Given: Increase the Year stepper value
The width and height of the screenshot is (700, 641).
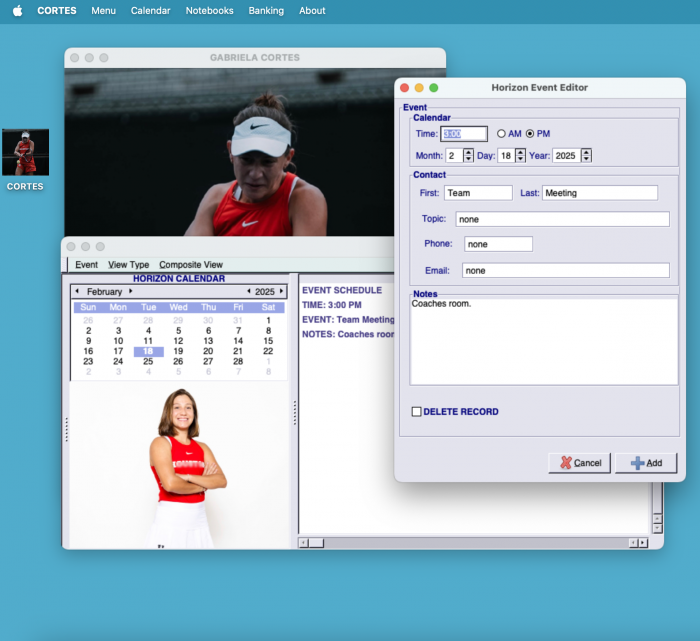Looking at the screenshot, I should point(586,152).
